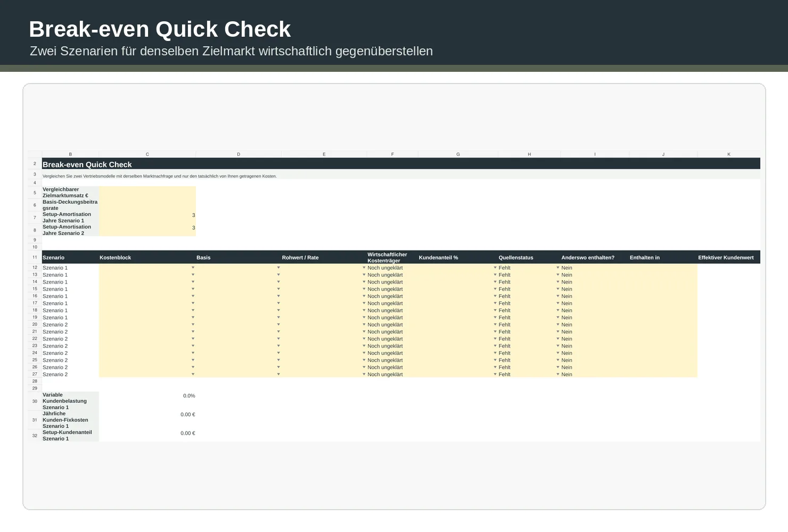The width and height of the screenshot is (788, 532).
Task: Open dropdown arrow ending Basis cell, row 22
Action: [278, 339]
